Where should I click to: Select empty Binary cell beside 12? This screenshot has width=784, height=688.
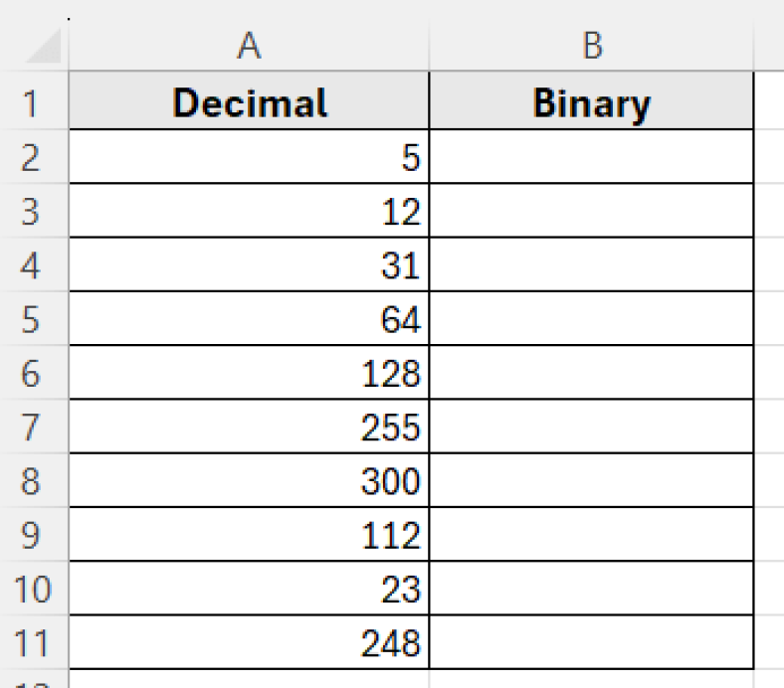click(x=591, y=212)
